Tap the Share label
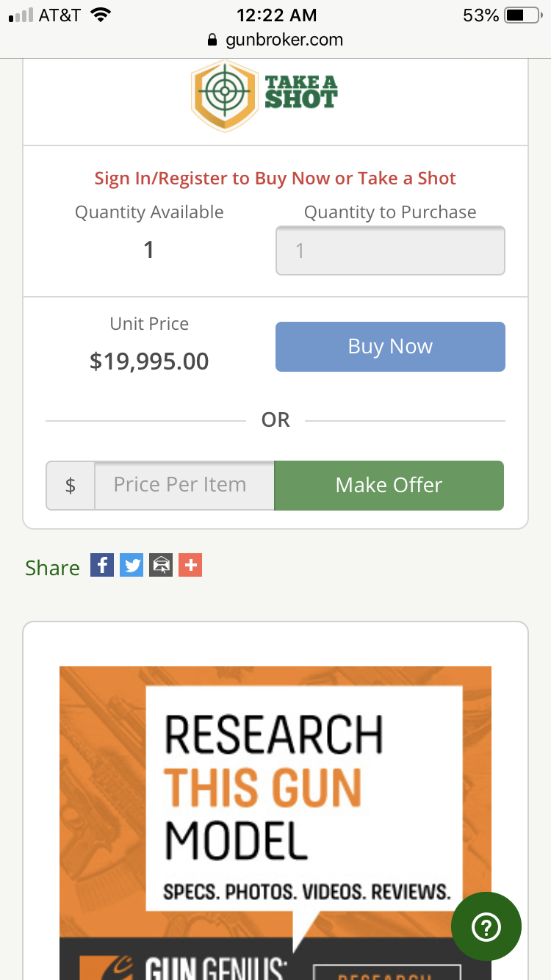 coord(52,567)
